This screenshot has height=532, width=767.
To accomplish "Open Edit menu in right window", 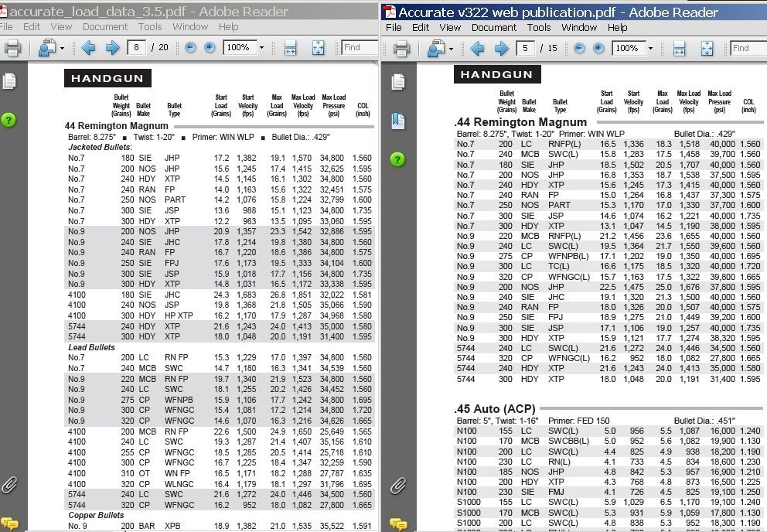I will [x=420, y=27].
